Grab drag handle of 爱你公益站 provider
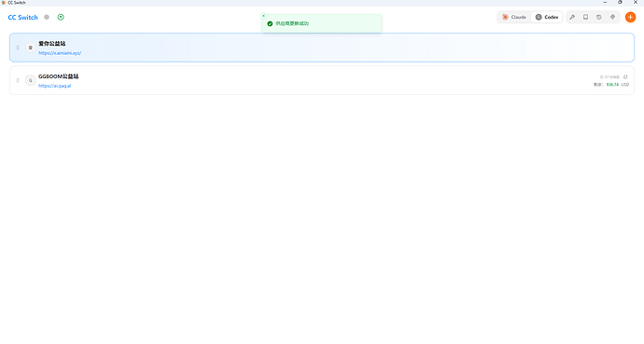 click(x=18, y=48)
